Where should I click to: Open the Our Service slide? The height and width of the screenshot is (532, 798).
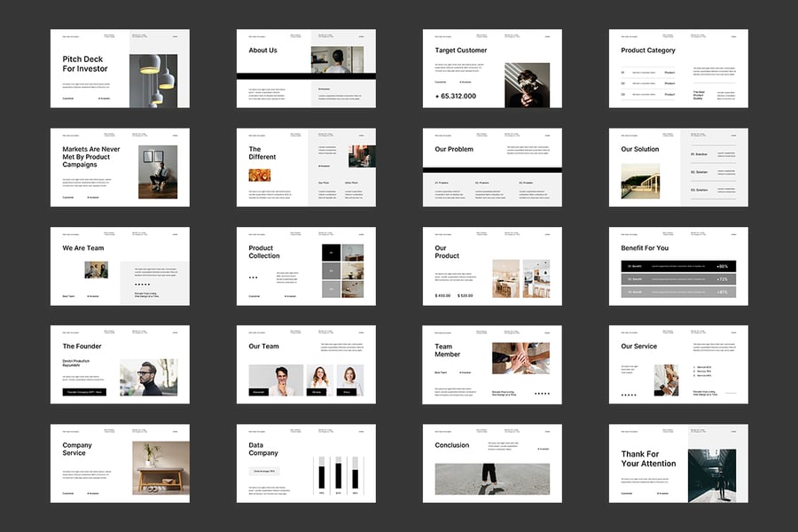(677, 364)
